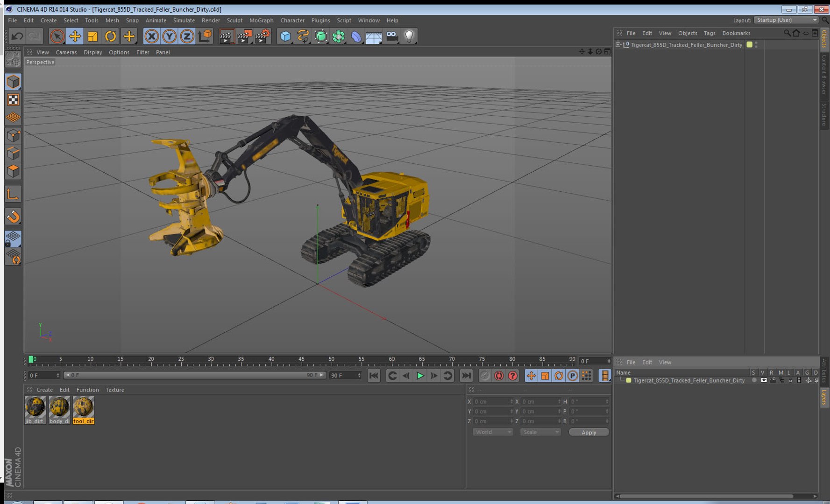Viewport: 830px width, 504px height.
Task: Switch to Polygons mode icon
Action: coord(13,171)
